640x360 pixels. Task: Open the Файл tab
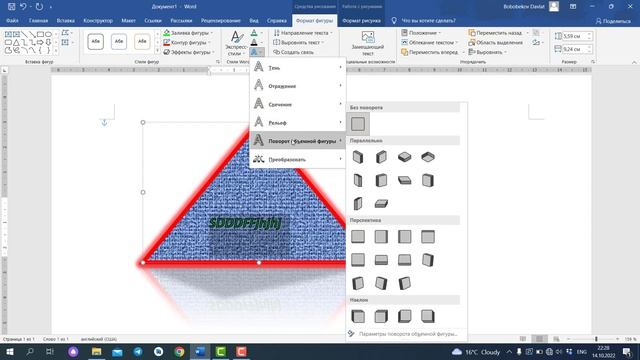[12, 20]
